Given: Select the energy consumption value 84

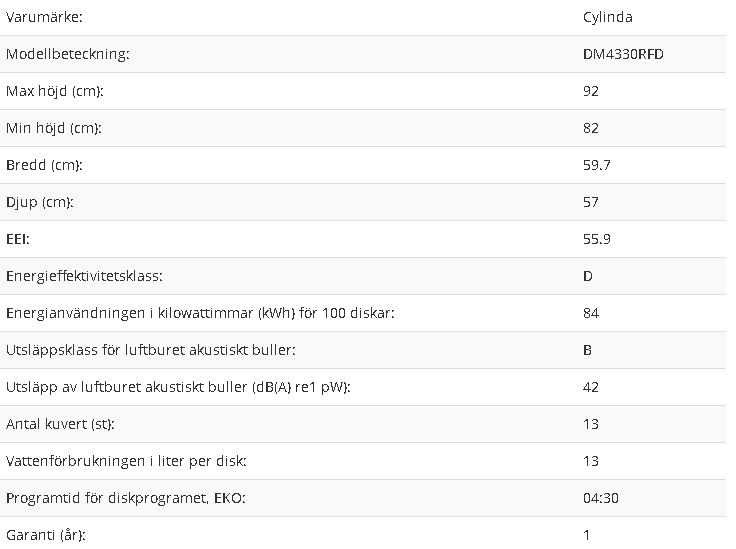Looking at the screenshot, I should [x=590, y=313].
